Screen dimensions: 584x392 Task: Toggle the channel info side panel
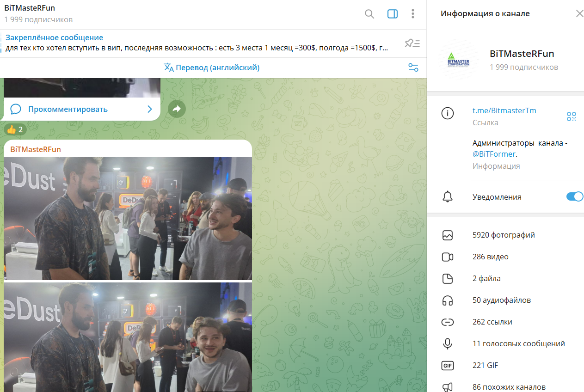click(393, 14)
